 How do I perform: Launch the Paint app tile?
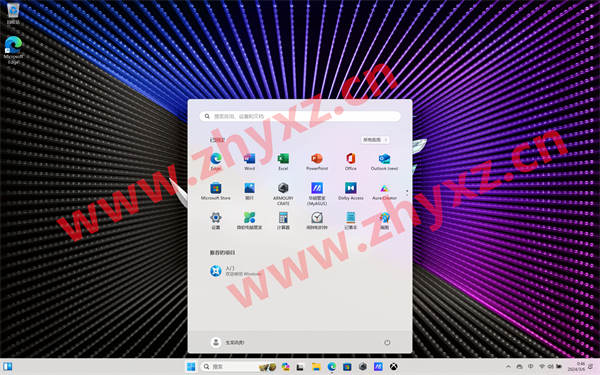(x=384, y=220)
